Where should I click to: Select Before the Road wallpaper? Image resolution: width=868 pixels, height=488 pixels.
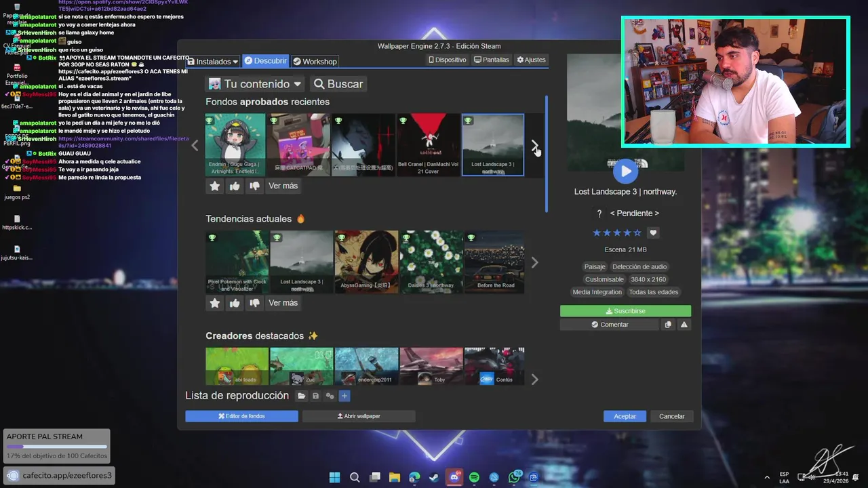pos(494,262)
